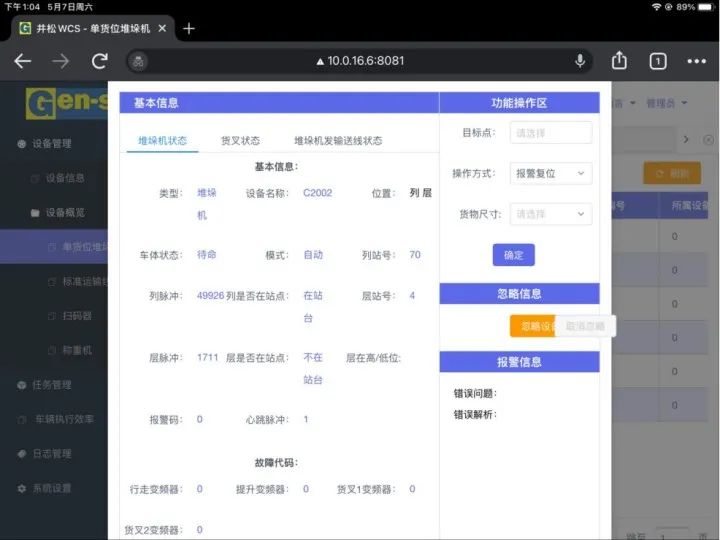The width and height of the screenshot is (720, 540).
Task: Tap the browser back arrow
Action: [x=22, y=61]
